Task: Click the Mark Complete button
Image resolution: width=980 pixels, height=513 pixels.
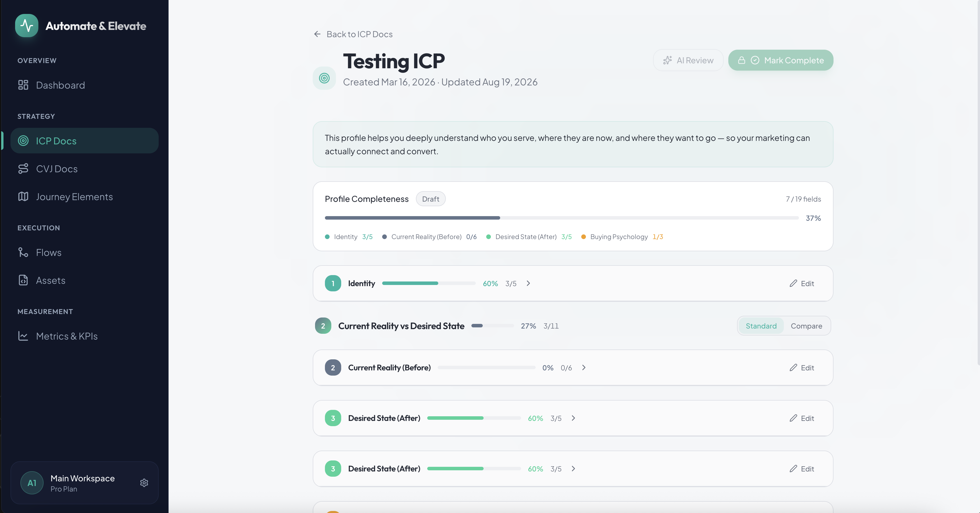Action: point(781,60)
